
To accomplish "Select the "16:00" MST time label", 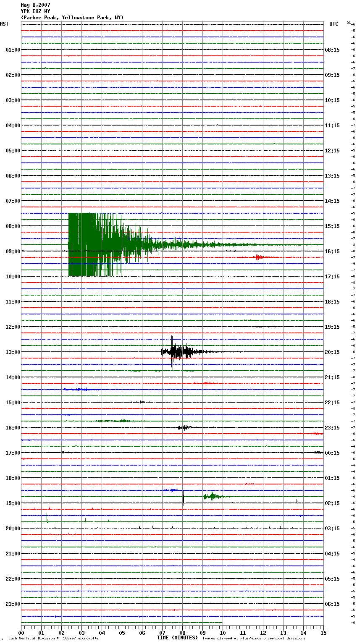I will coord(13,428).
